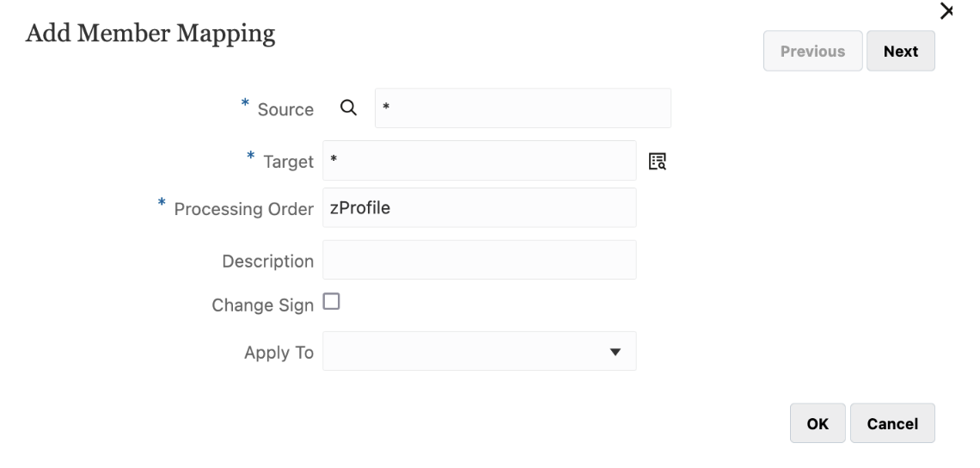Click the Previous button

click(x=812, y=52)
